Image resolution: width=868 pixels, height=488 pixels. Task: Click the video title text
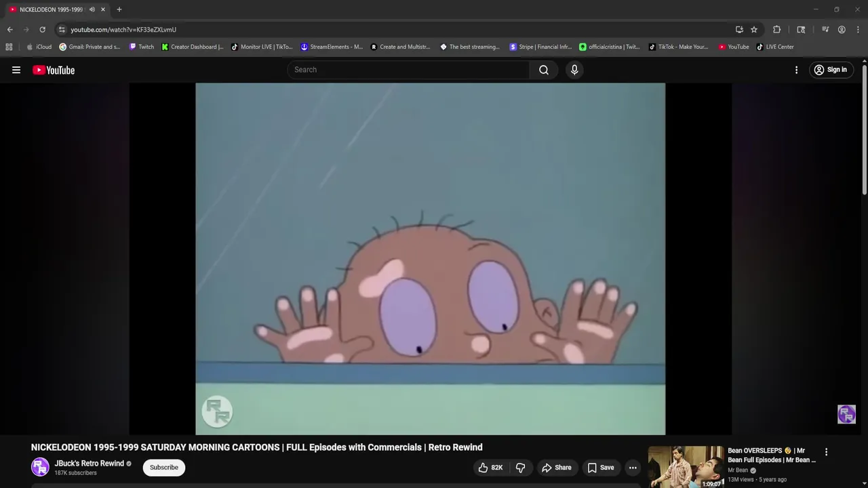click(x=257, y=447)
